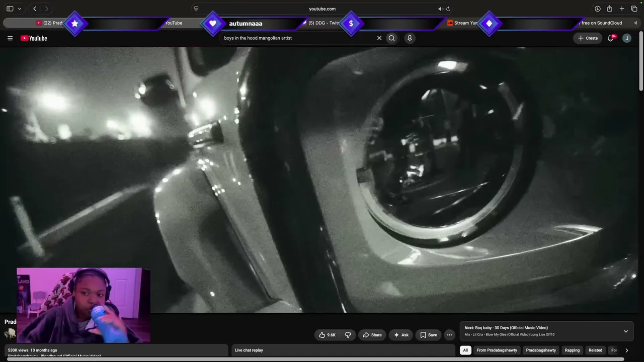644x362 pixels.
Task: Open the Create menu
Action: click(x=588, y=38)
